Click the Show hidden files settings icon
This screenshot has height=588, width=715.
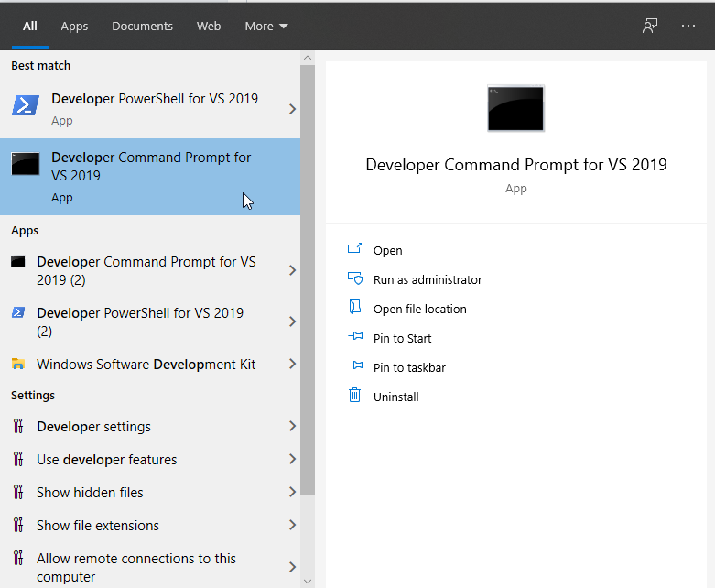click(x=17, y=492)
